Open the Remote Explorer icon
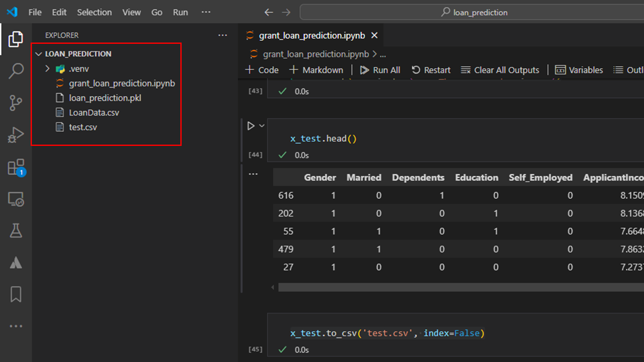The height and width of the screenshot is (362, 644). coord(16,198)
